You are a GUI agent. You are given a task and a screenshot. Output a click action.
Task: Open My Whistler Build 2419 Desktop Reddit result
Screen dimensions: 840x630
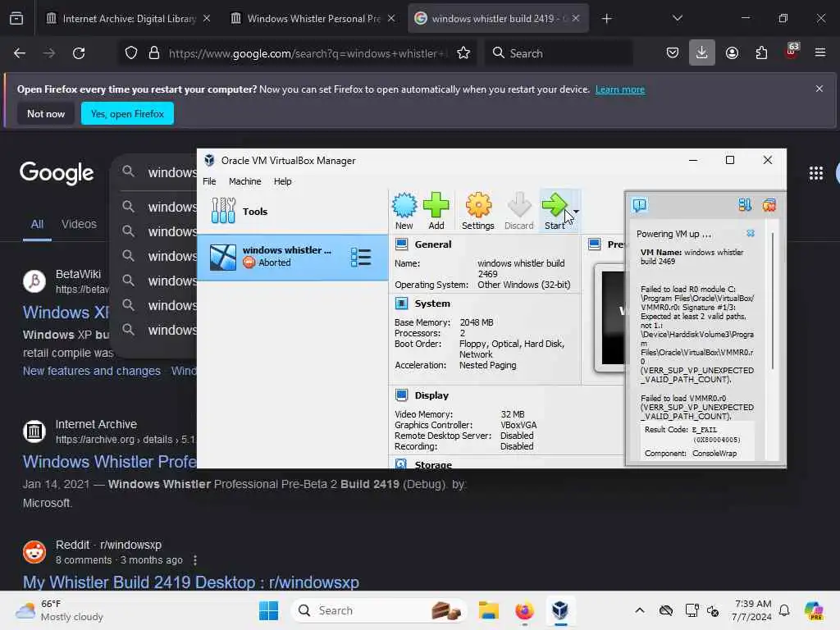pos(190,582)
